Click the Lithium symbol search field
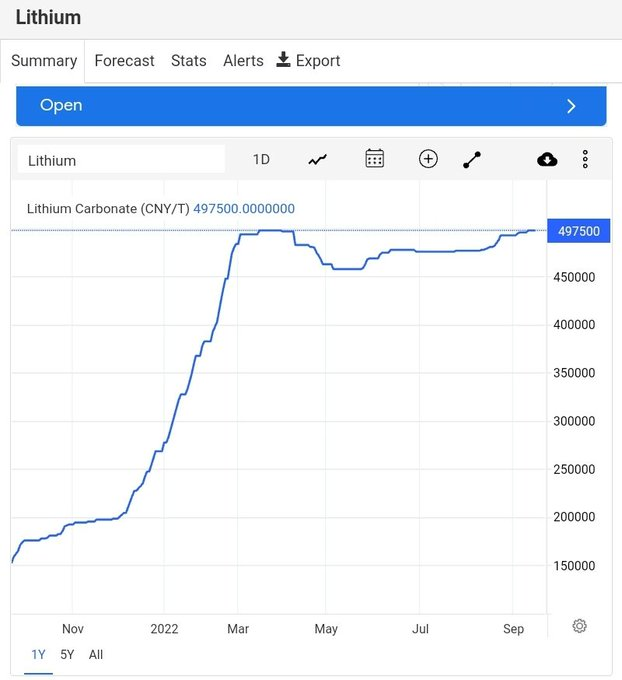Image resolution: width=622 pixels, height=680 pixels. pos(121,160)
